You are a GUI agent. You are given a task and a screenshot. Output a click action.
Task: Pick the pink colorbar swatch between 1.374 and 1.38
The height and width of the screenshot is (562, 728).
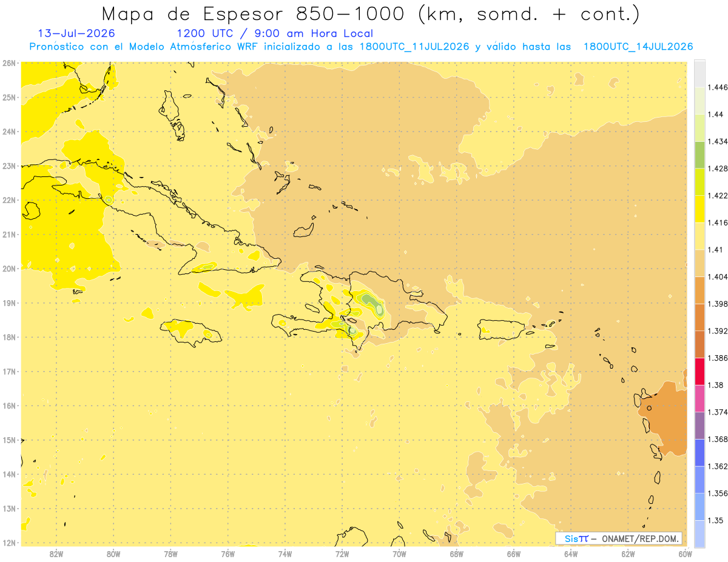[699, 398]
